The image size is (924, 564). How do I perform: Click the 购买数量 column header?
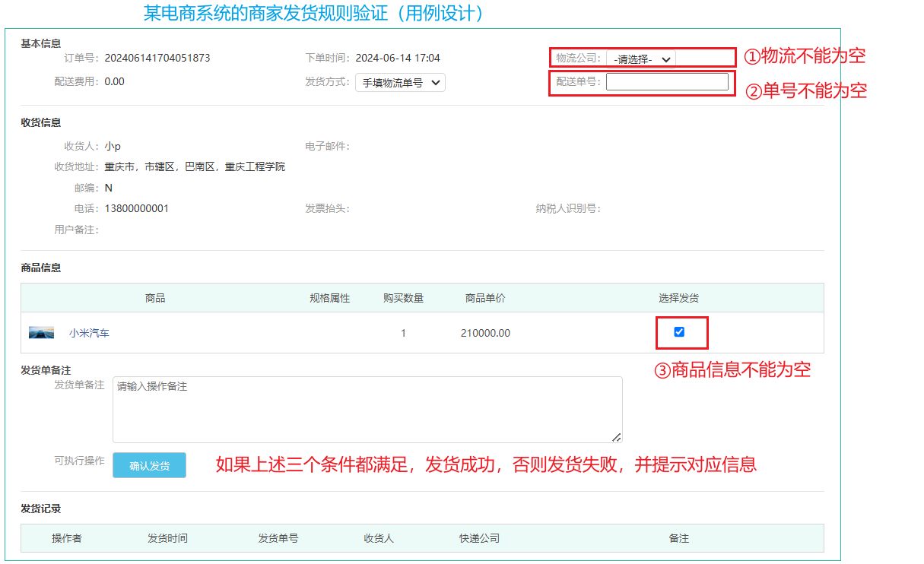pyautogui.click(x=403, y=298)
